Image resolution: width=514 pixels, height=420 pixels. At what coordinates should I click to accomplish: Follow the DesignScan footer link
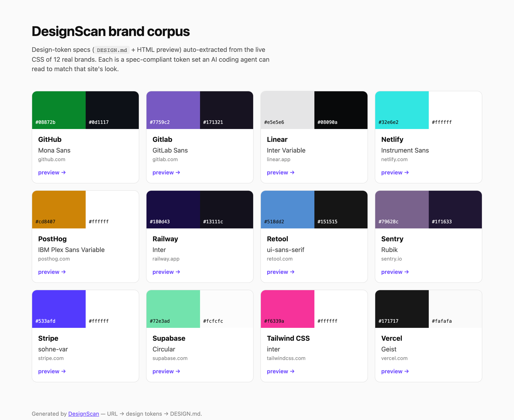[x=84, y=414]
